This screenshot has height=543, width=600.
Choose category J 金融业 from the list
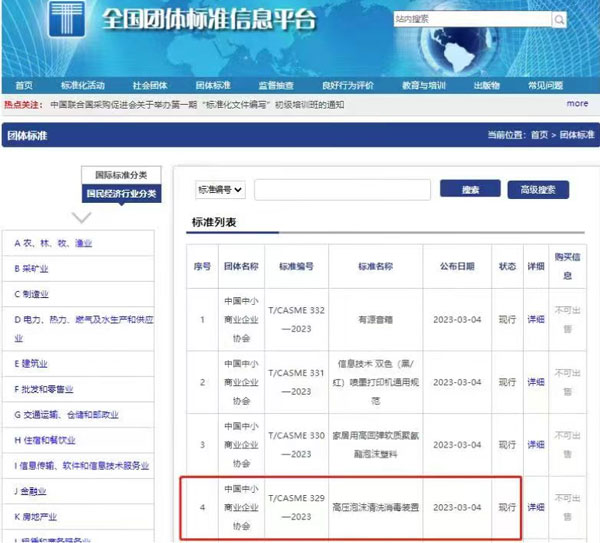(x=31, y=491)
